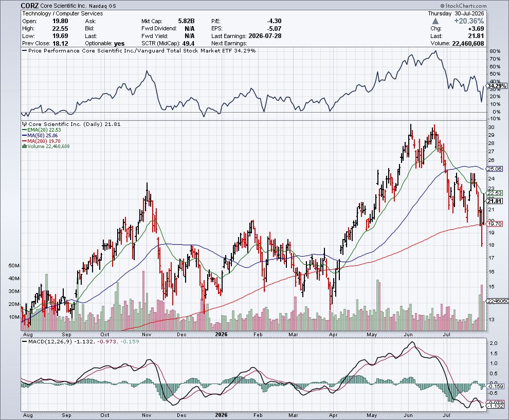509x420 pixels.
Task: Click the Low 19.69 value
Action: (x=60, y=36)
